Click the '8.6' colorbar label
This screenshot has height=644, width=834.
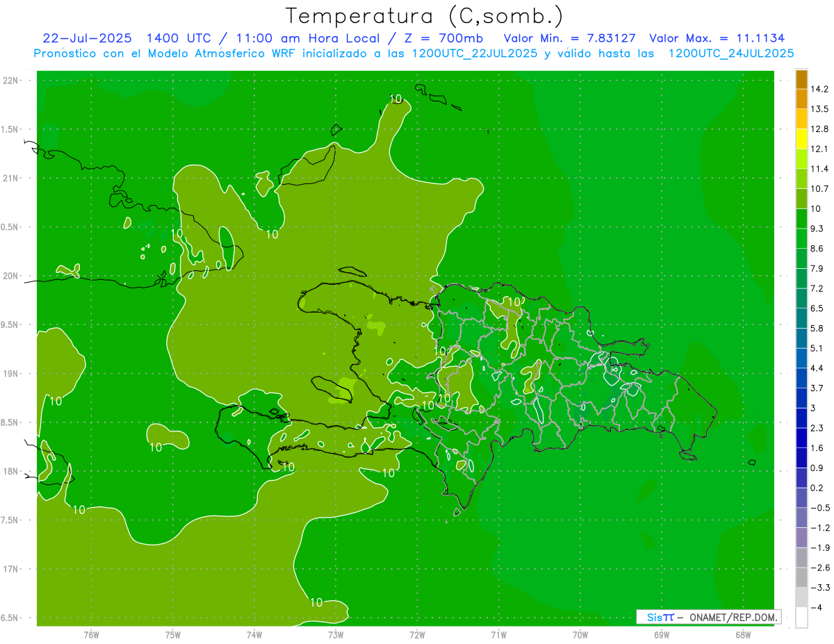point(817,249)
